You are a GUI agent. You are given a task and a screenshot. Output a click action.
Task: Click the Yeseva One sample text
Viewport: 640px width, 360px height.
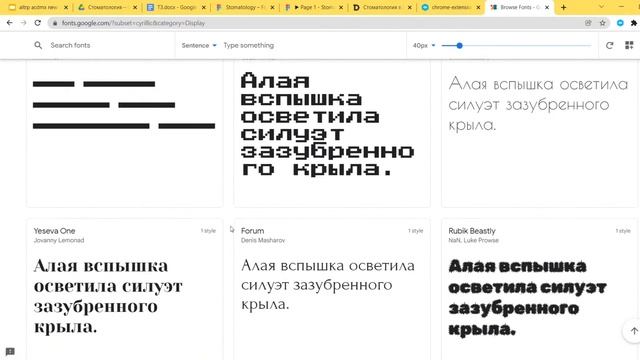pyautogui.click(x=108, y=296)
